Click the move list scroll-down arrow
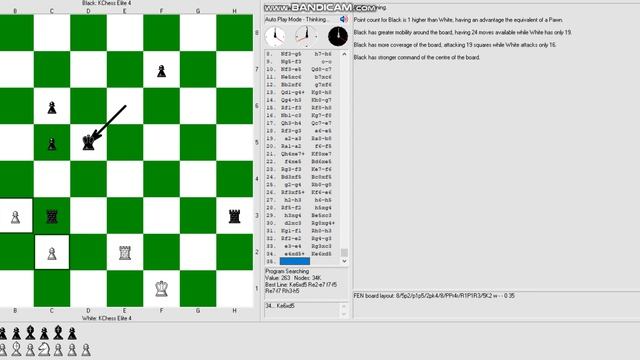 tap(344, 261)
